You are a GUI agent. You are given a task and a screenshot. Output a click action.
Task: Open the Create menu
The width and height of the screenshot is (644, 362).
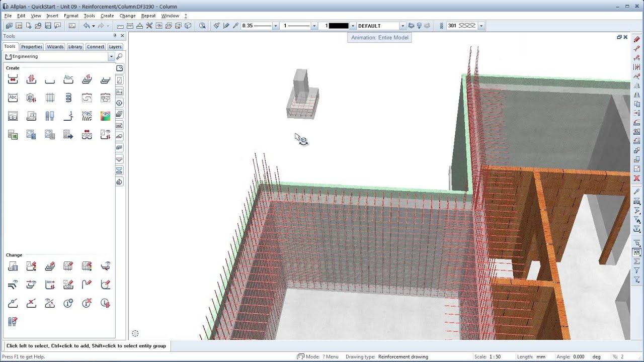click(107, 16)
